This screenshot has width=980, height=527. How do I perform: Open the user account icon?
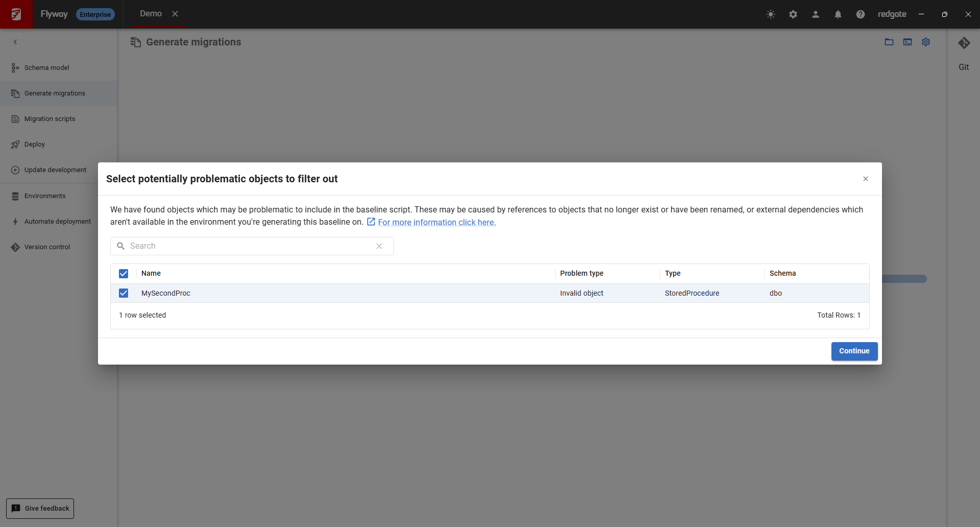816,14
